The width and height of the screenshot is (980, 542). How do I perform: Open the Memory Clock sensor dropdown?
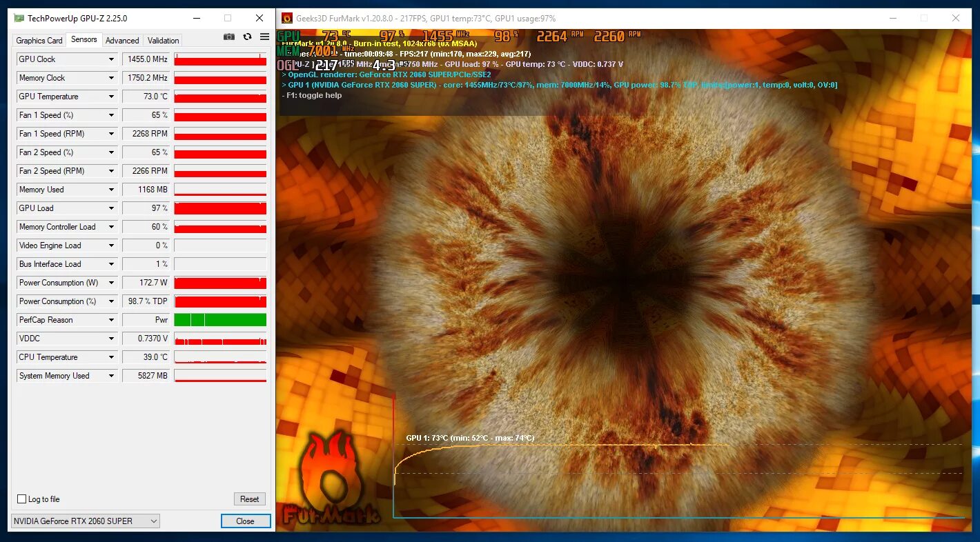click(x=111, y=78)
